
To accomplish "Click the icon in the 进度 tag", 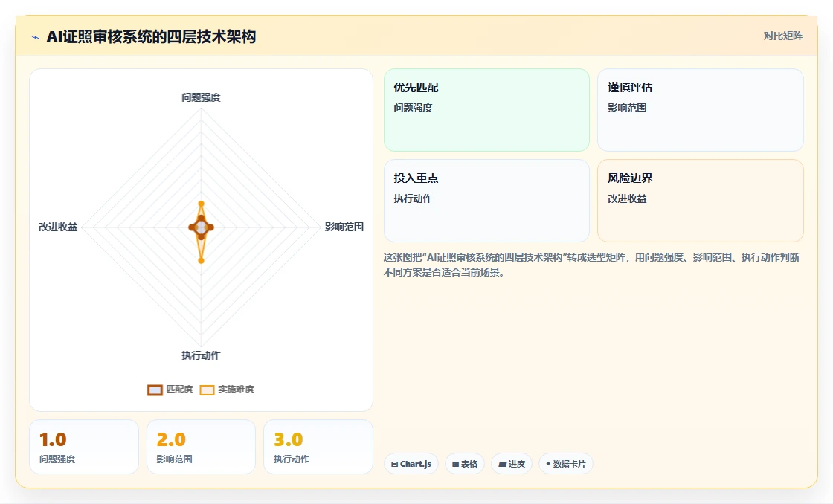I will click(502, 464).
